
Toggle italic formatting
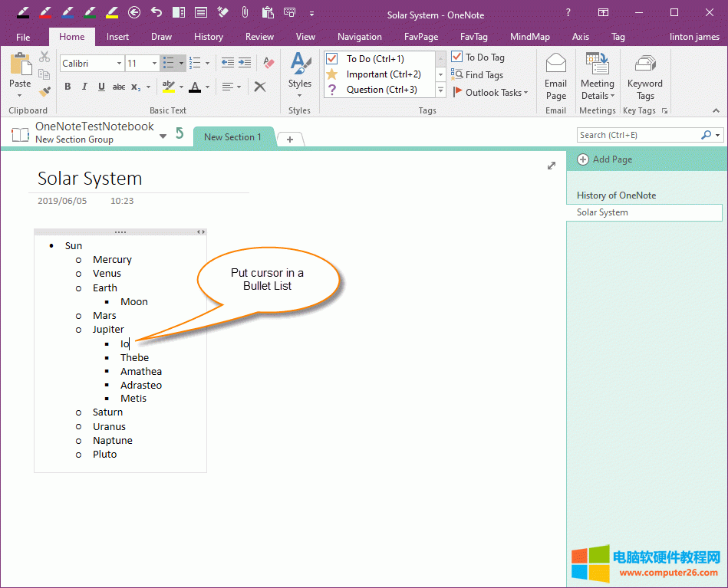click(84, 86)
